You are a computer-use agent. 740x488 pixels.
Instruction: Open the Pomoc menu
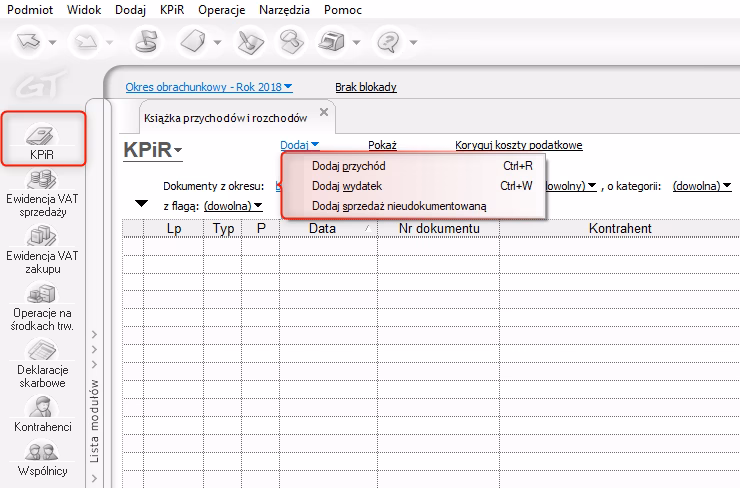(x=343, y=9)
